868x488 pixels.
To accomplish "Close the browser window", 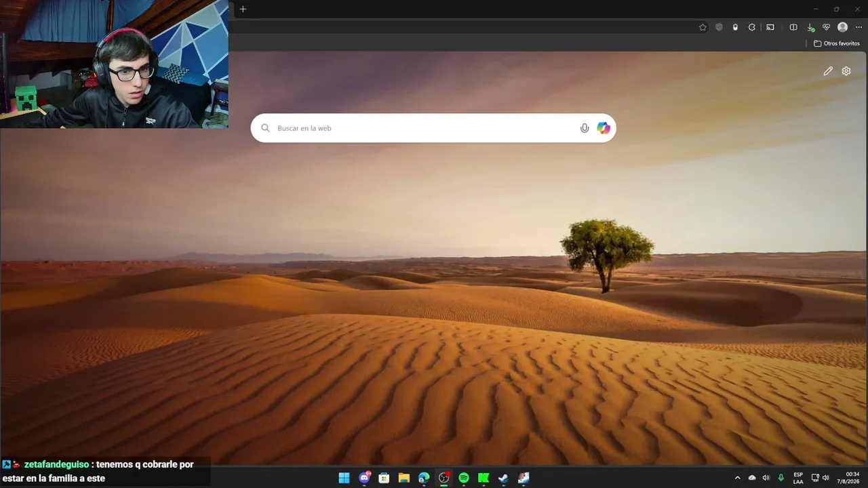I will pos(857,9).
